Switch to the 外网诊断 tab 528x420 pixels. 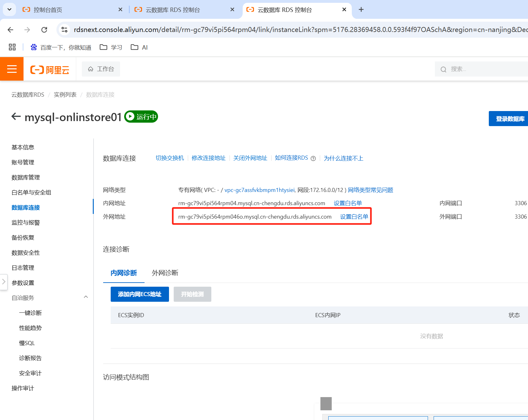[x=165, y=273]
